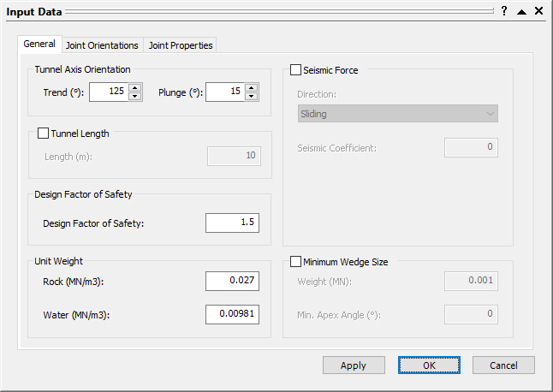Click the 'Design Factor of Safety:' field label
The height and width of the screenshot is (392, 553).
pos(93,223)
